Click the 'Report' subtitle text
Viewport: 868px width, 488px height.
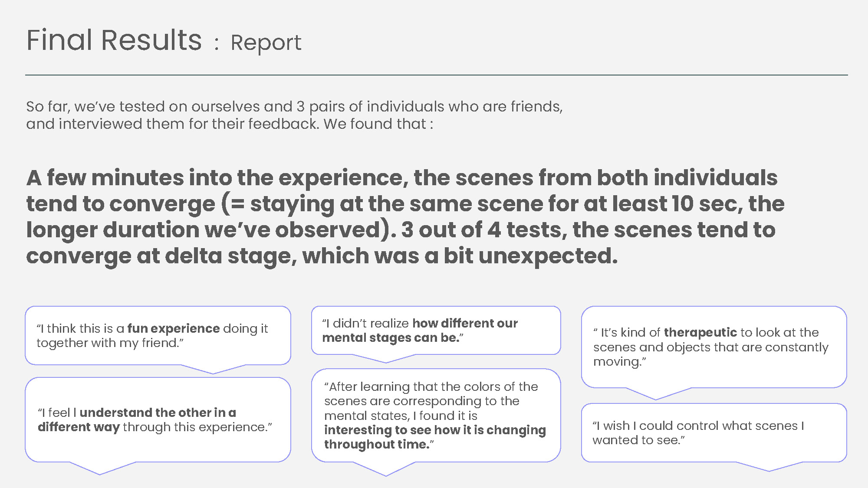pyautogui.click(x=266, y=43)
